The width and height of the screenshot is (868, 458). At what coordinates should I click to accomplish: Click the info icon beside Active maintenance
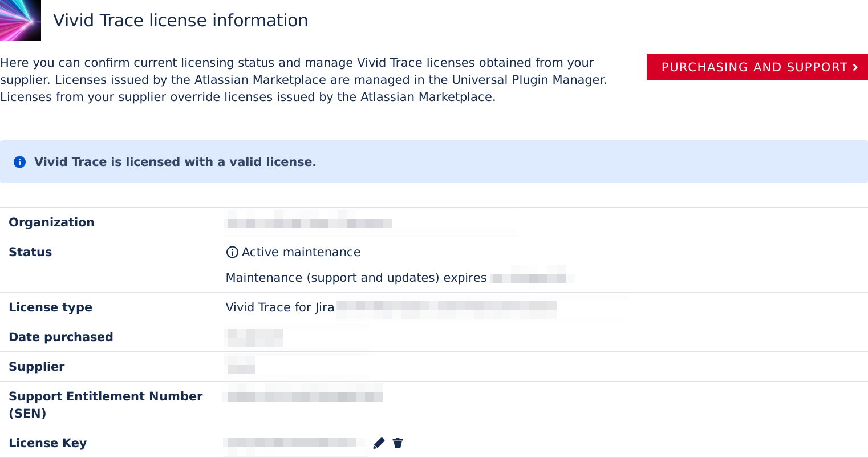click(x=232, y=252)
